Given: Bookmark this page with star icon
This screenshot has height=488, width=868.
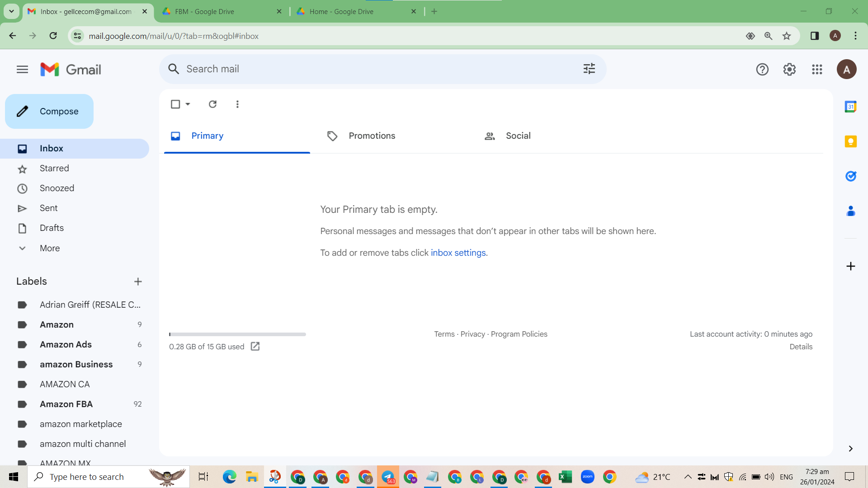Looking at the screenshot, I should click(x=787, y=36).
